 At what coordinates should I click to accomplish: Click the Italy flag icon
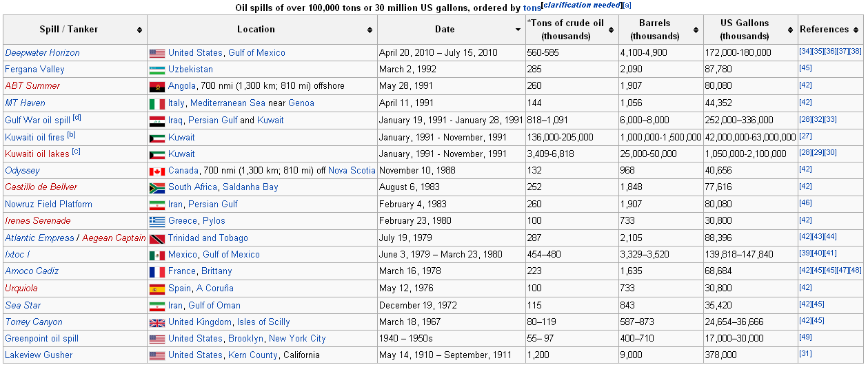point(157,103)
